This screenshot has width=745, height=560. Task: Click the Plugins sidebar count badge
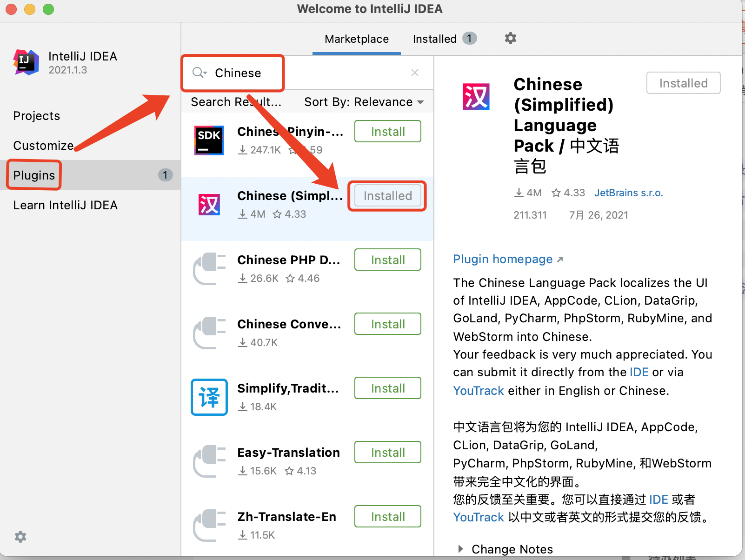pos(165,175)
